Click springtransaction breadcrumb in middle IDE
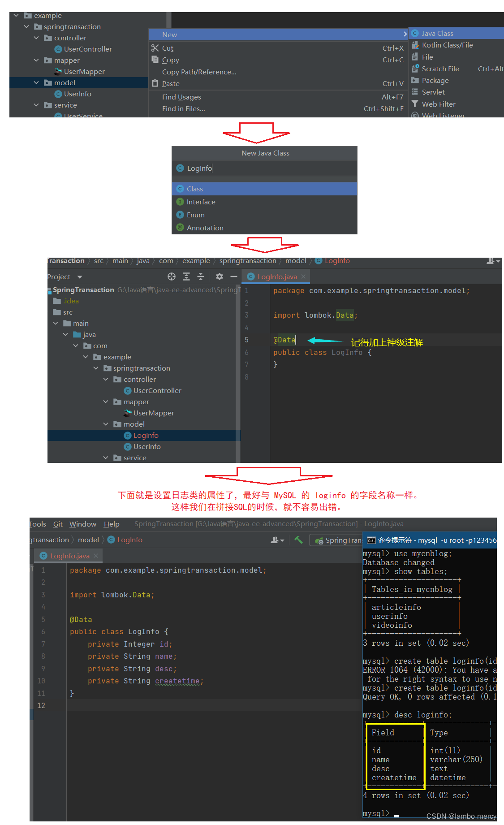 [248, 261]
